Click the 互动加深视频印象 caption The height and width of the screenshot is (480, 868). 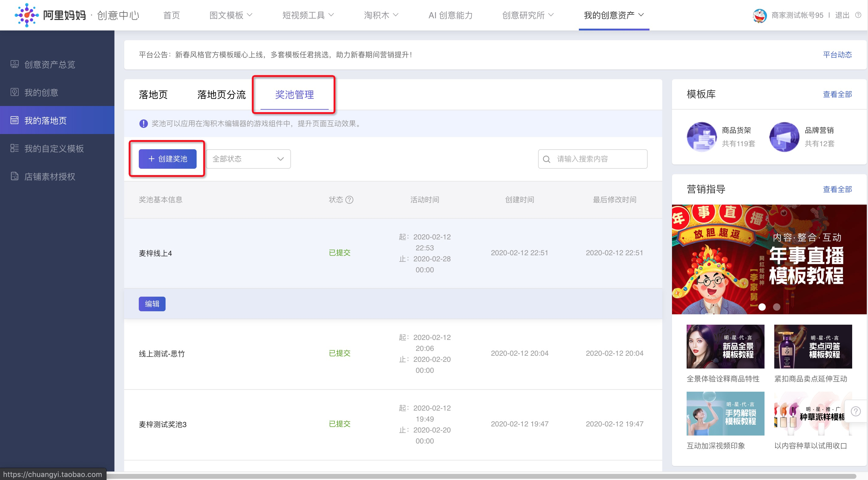click(x=716, y=446)
